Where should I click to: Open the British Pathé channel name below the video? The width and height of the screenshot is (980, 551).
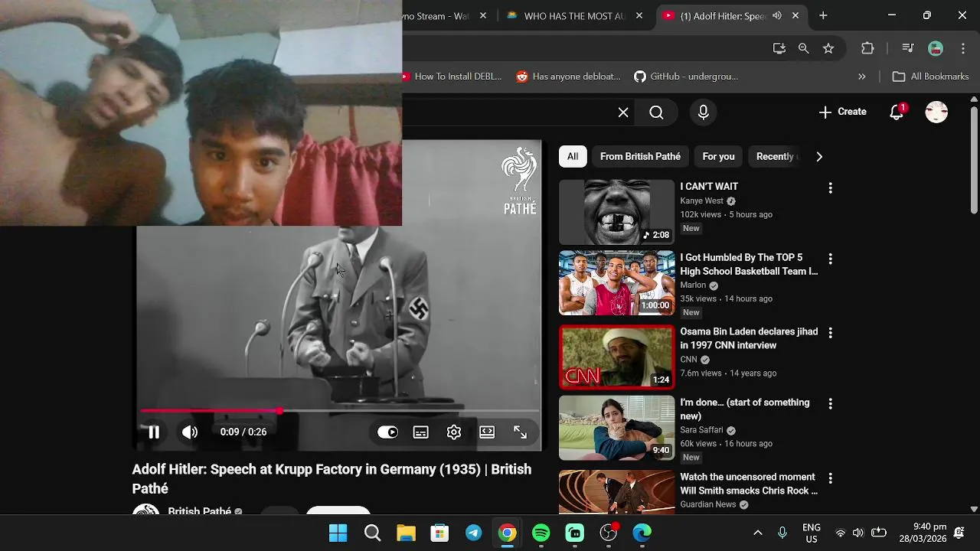pos(199,510)
